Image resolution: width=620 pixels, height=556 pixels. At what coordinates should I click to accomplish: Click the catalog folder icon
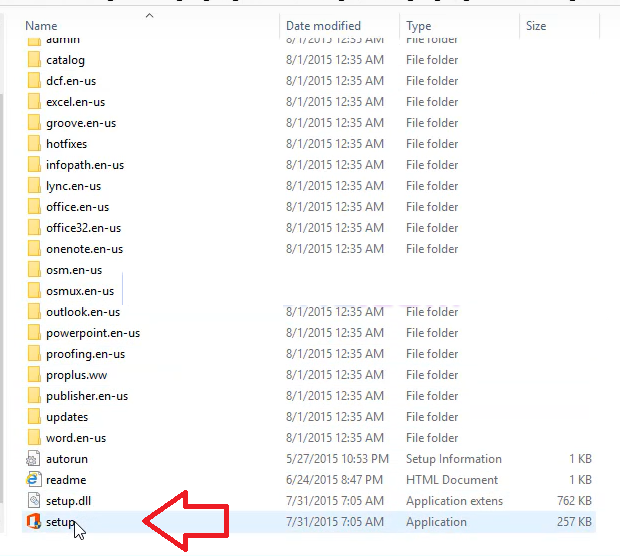32,60
